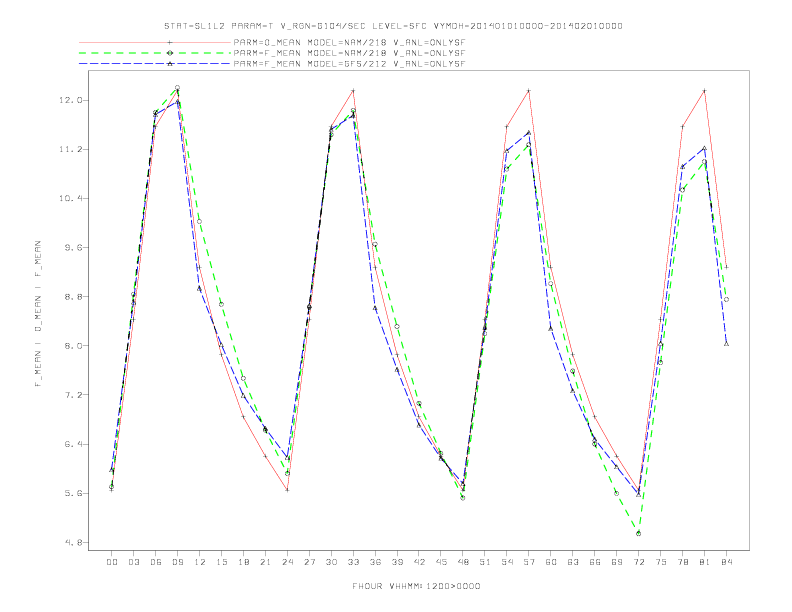Click the x-axis tick label 33

coord(354,562)
